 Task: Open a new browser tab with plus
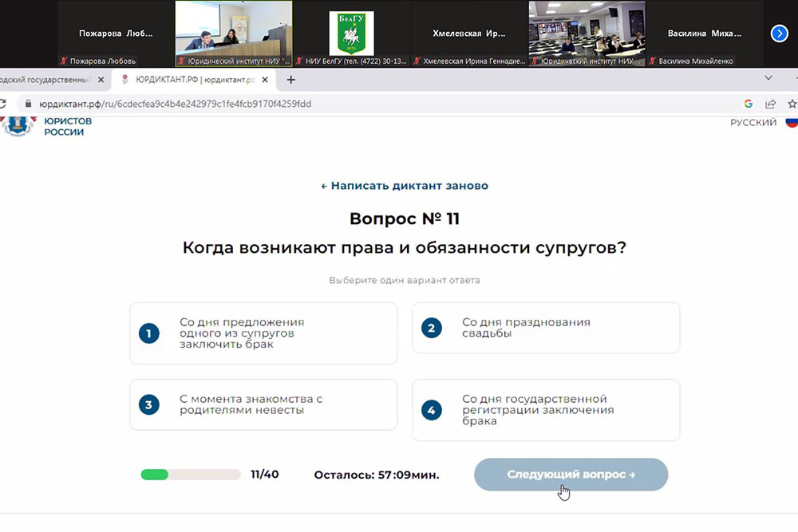click(x=291, y=80)
